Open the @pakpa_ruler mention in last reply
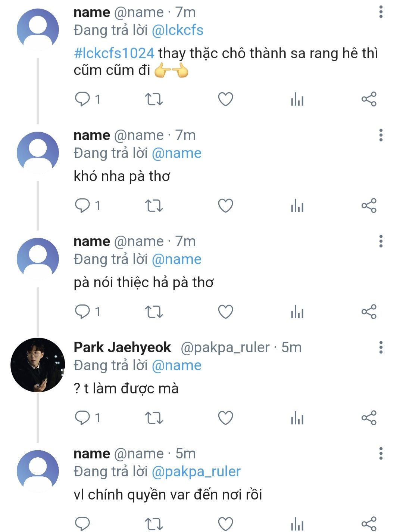 click(196, 471)
